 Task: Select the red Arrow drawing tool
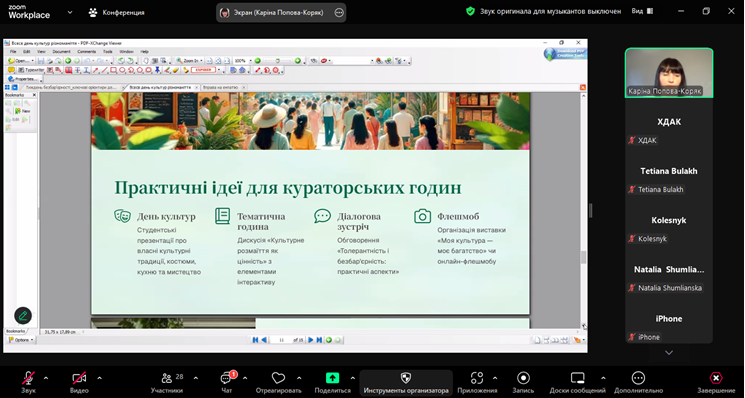pyautogui.click(x=96, y=70)
